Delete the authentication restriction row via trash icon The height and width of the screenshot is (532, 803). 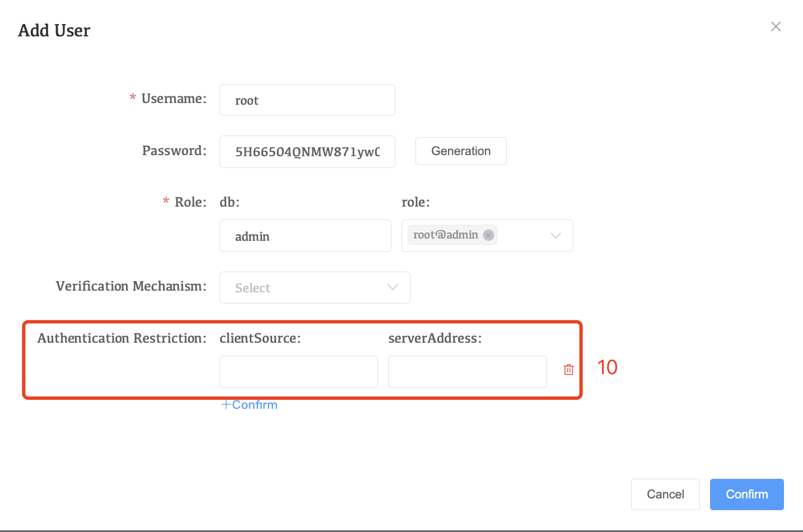pos(568,370)
